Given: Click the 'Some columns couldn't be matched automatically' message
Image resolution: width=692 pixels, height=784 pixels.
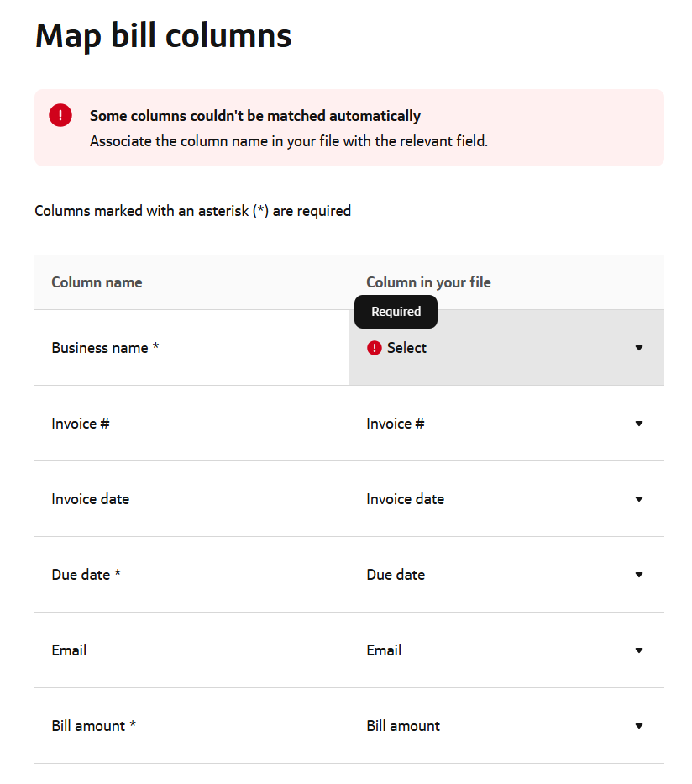Looking at the screenshot, I should [x=255, y=116].
